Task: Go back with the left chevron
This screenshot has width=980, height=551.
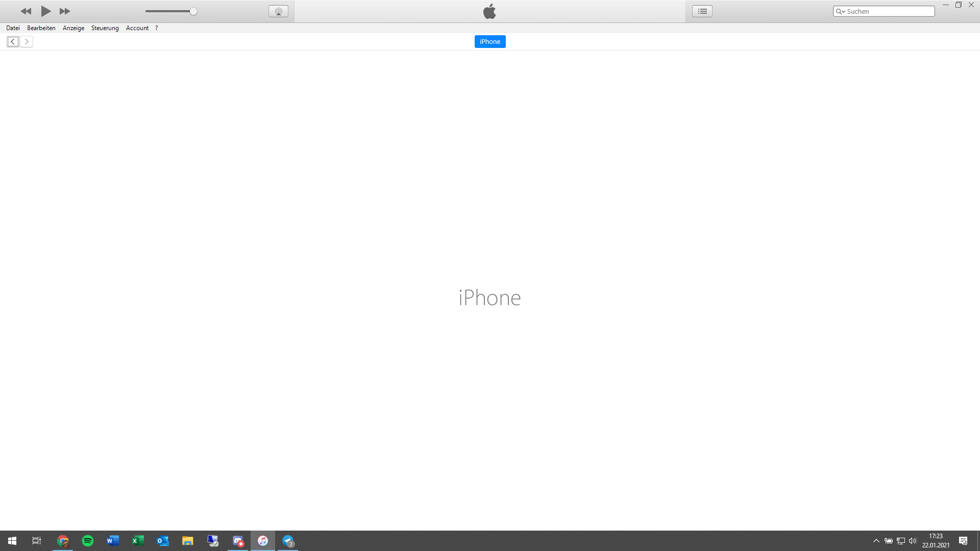Action: (x=13, y=42)
